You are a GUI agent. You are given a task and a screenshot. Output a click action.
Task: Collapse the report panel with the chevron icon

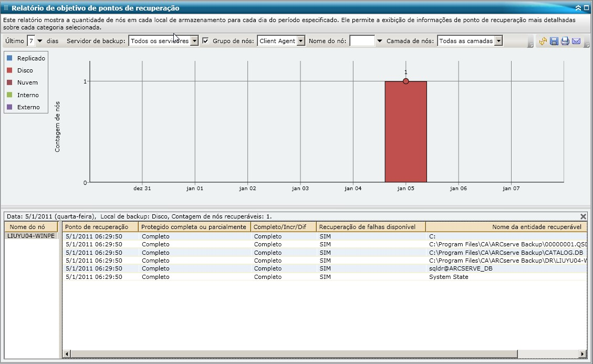578,8
